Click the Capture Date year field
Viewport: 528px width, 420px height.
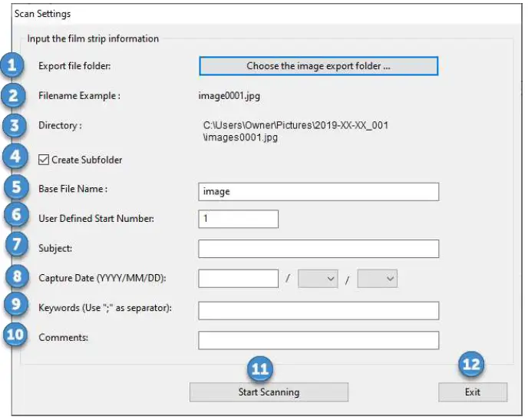click(x=238, y=279)
